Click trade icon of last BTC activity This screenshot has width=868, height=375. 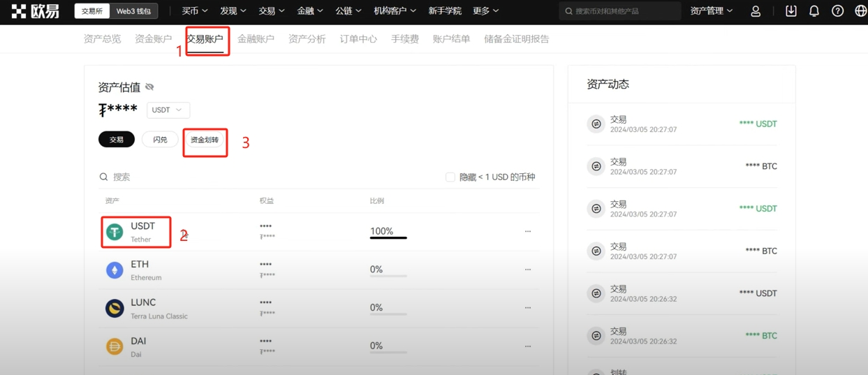coord(596,336)
